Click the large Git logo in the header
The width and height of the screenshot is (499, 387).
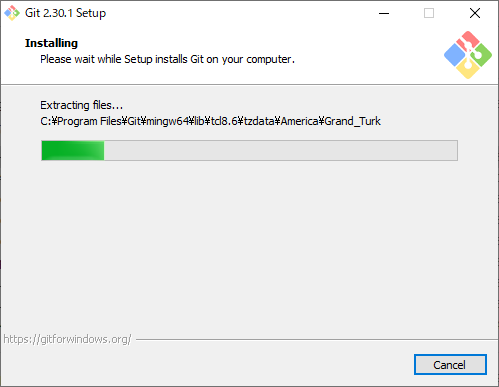468,55
